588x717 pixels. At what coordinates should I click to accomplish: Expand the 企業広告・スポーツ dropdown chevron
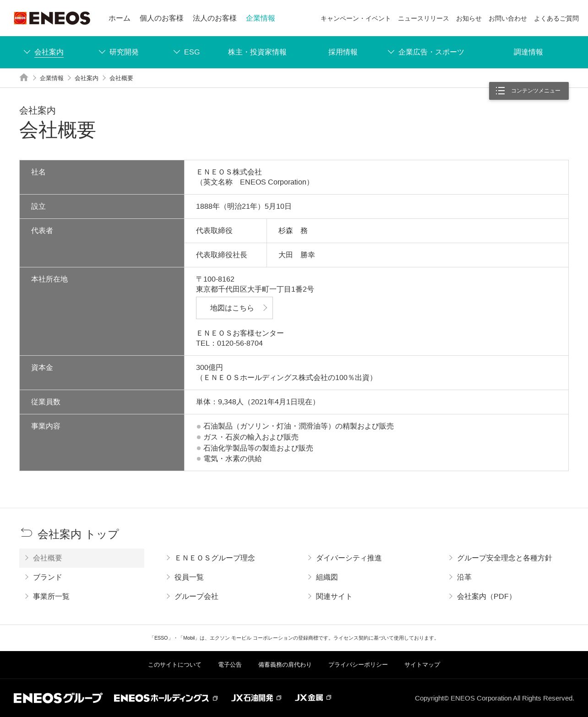coord(391,52)
